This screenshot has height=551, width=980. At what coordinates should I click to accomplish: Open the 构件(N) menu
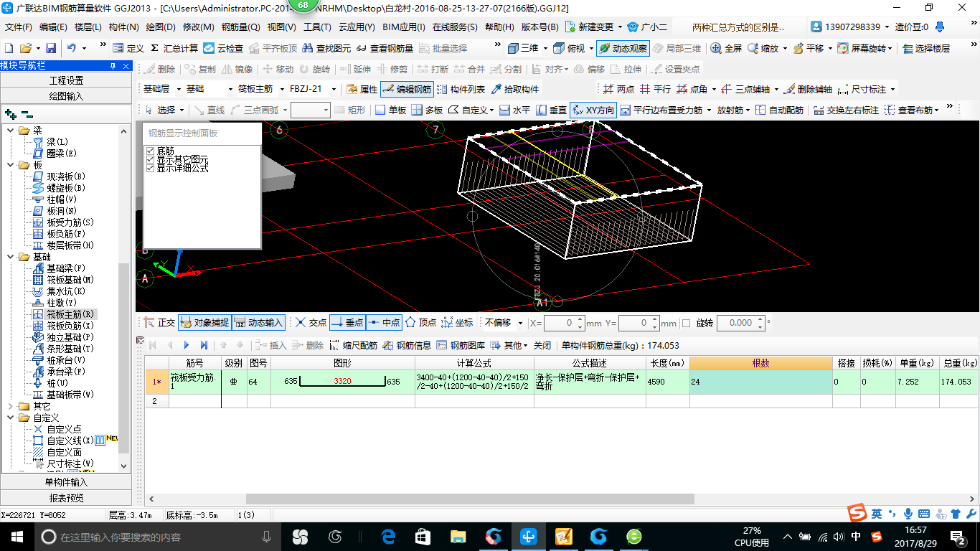point(123,27)
